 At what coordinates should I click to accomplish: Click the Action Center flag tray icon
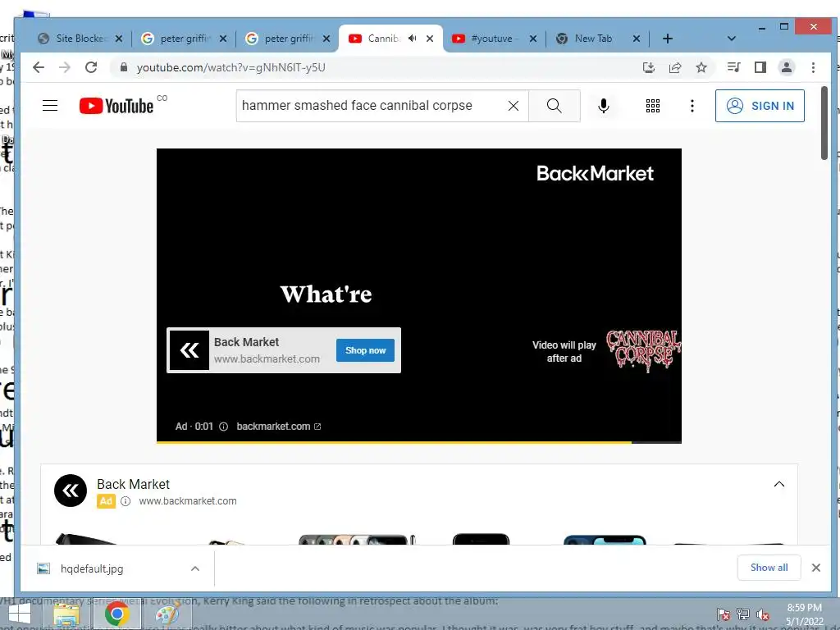pos(724,614)
